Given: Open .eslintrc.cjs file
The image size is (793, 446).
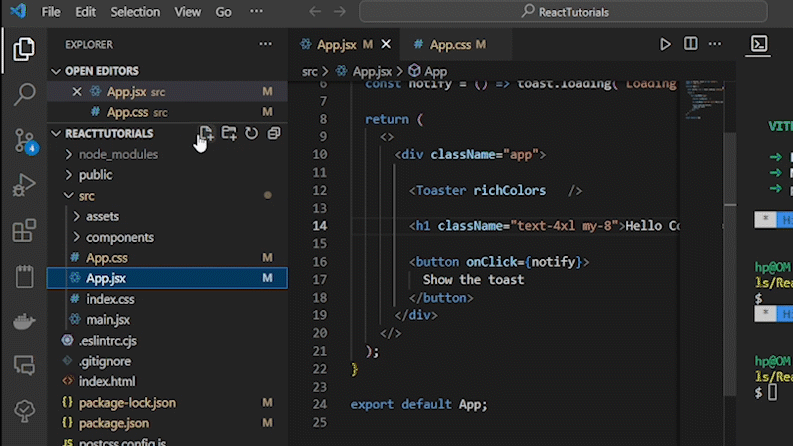Looking at the screenshot, I should [167, 341].
